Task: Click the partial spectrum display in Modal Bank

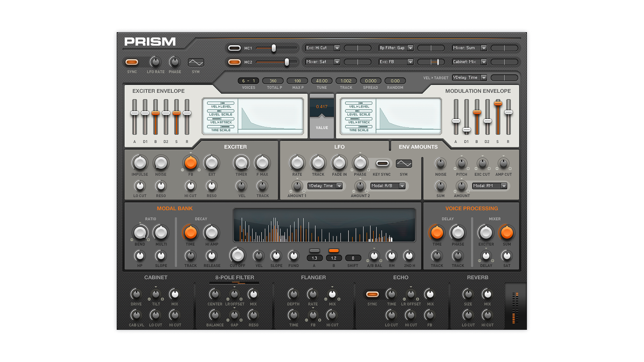Action: [325, 225]
